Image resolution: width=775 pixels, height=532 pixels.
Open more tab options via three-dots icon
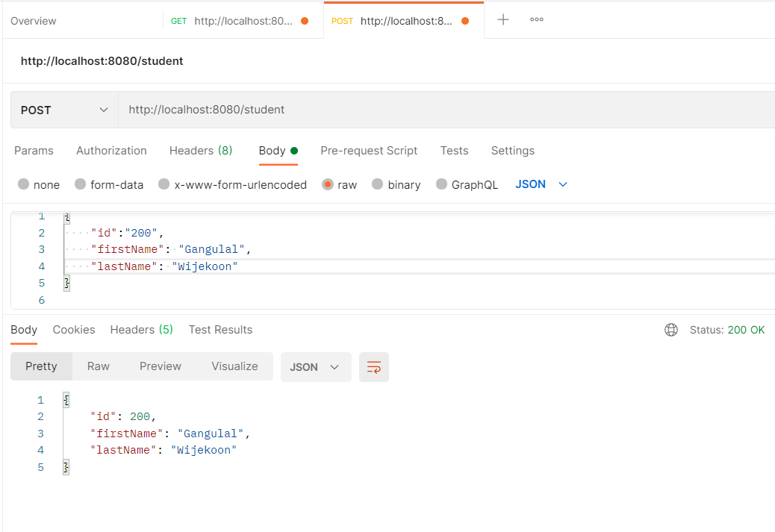[x=536, y=20]
